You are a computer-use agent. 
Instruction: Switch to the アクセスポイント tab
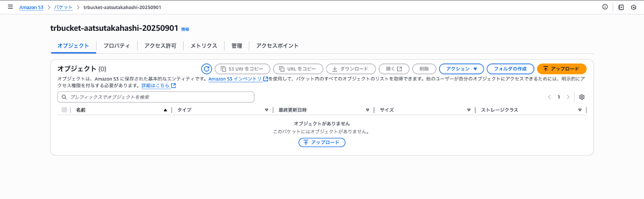[277, 46]
